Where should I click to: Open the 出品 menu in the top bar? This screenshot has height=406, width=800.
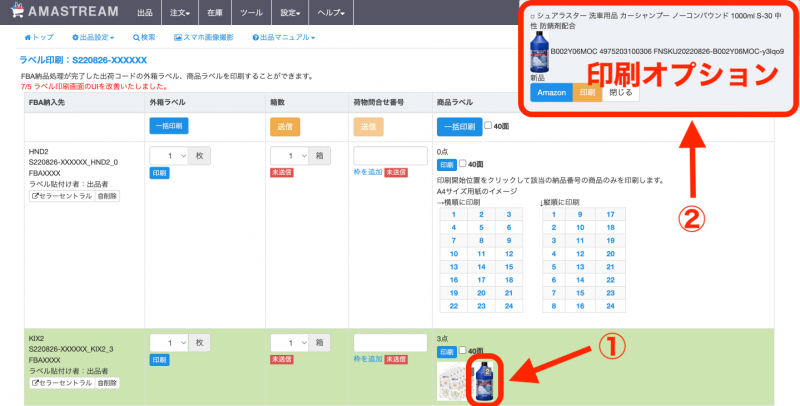click(x=144, y=13)
